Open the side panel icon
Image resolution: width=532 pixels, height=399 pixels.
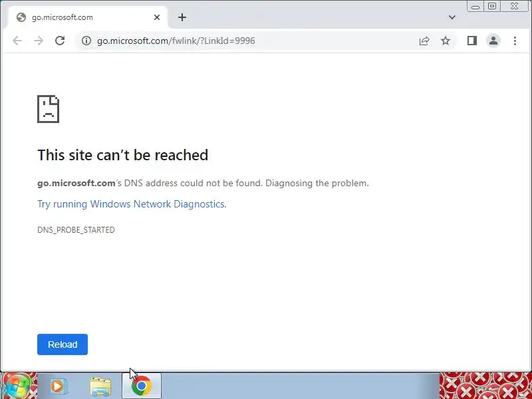tap(472, 41)
